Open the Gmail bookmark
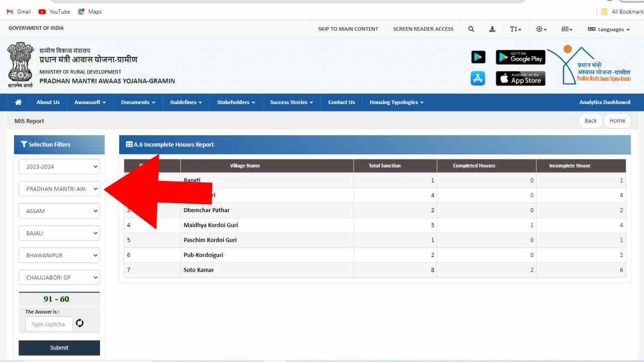The image size is (644, 362). (x=19, y=12)
